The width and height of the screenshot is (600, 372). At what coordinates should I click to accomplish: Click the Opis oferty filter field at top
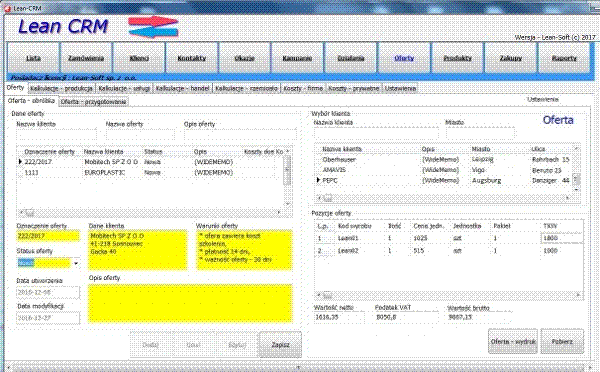pyautogui.click(x=240, y=134)
